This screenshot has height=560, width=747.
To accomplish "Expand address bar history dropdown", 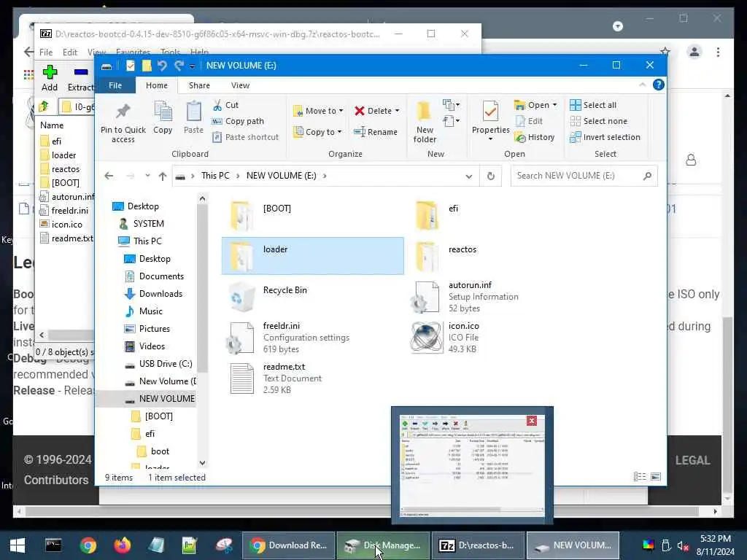I will [x=469, y=176].
